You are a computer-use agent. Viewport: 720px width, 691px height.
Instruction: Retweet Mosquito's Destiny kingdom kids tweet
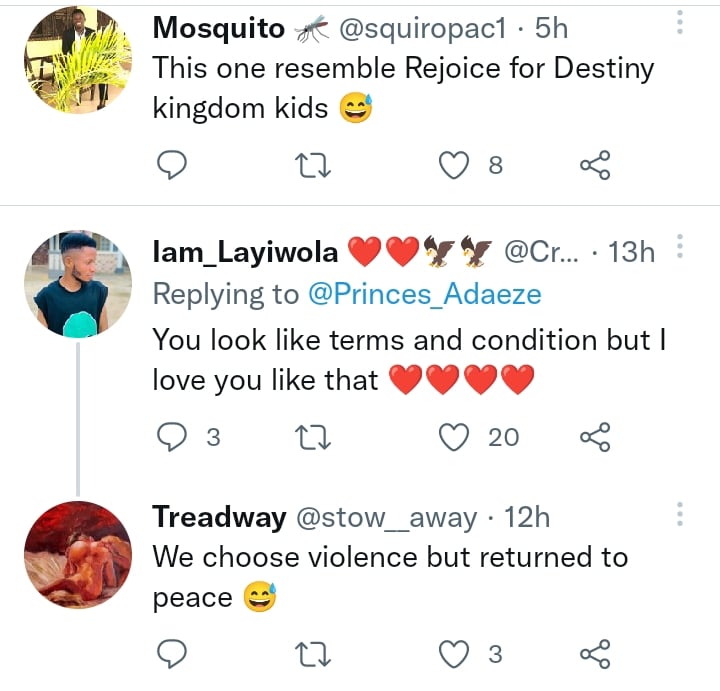[313, 165]
